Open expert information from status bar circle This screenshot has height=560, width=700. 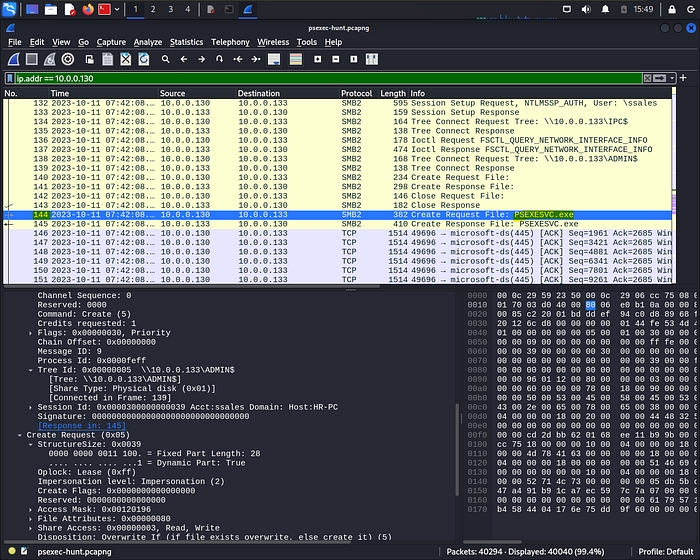(x=10, y=550)
